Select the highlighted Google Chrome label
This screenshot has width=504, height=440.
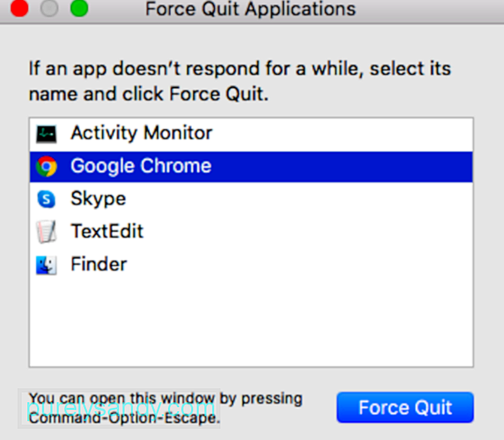point(141,166)
